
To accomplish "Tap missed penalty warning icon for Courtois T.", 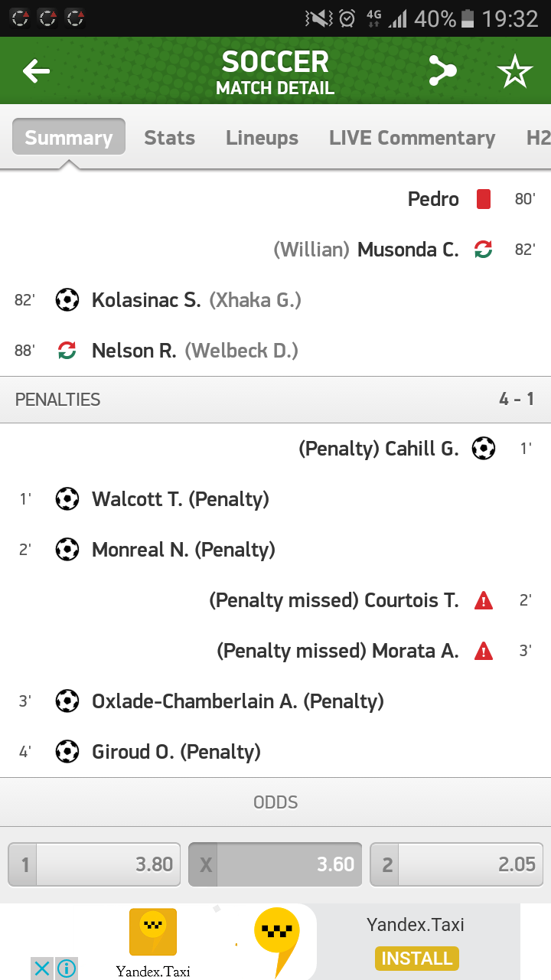I will click(x=483, y=600).
